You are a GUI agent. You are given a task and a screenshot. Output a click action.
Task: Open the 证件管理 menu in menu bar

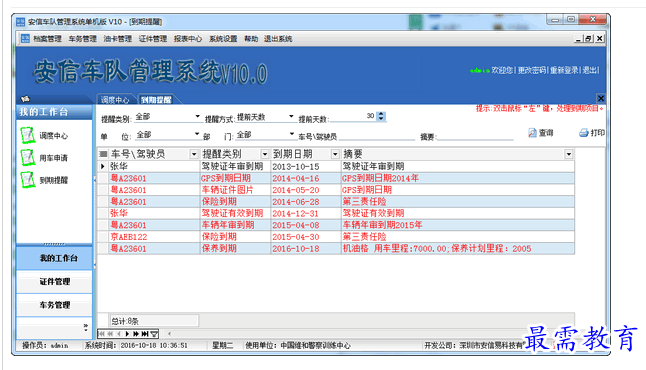(x=153, y=39)
